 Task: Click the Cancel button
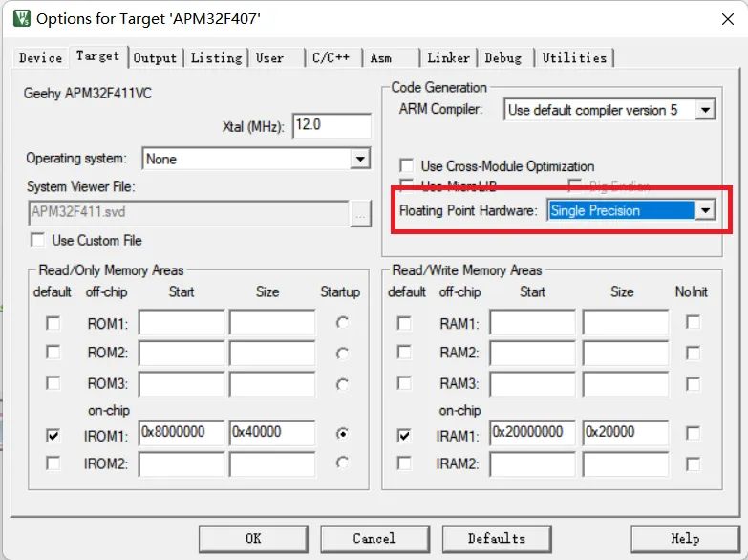coord(374,538)
